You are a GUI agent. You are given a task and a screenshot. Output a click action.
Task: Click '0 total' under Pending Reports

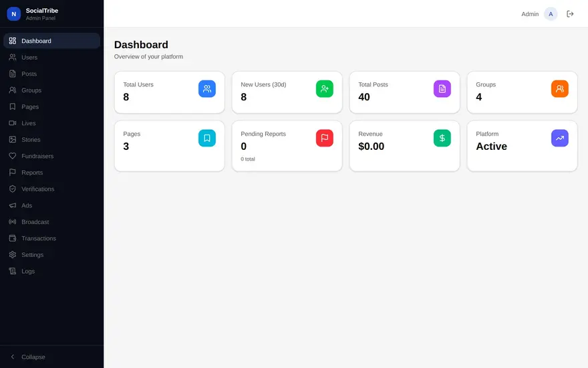[x=247, y=159]
